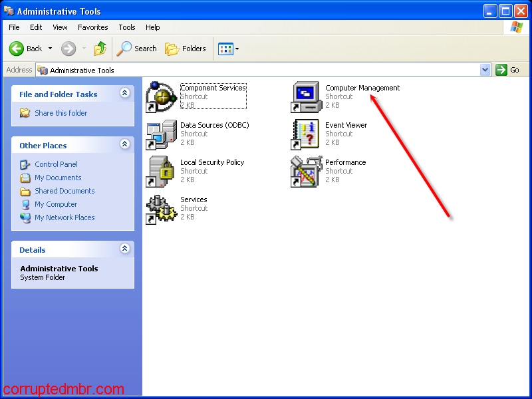Click the Up folder toolbar icon
Image resolution: width=532 pixels, height=399 pixels.
click(x=100, y=49)
